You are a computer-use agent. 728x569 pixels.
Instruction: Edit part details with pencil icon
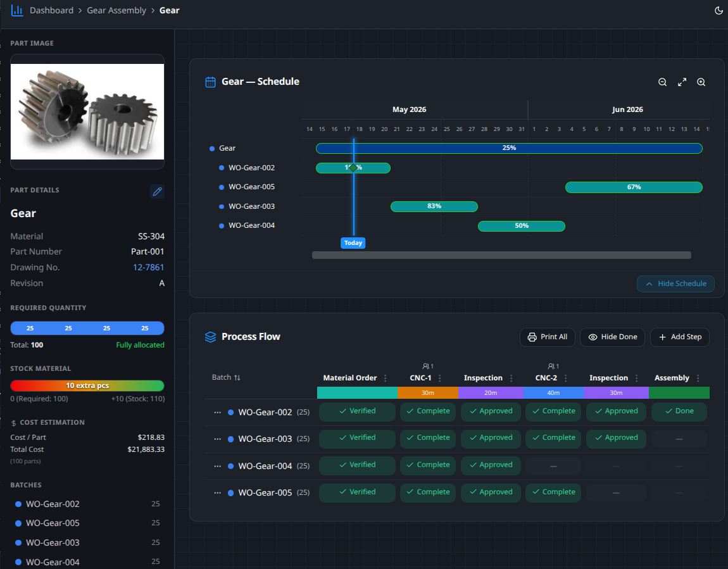[x=158, y=191]
